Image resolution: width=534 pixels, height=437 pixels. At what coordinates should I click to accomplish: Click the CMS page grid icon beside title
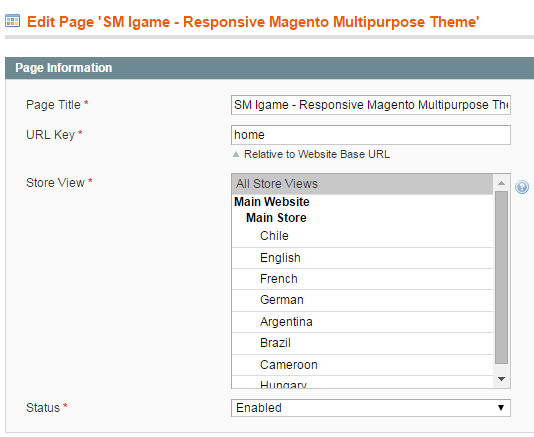pyautogui.click(x=13, y=21)
